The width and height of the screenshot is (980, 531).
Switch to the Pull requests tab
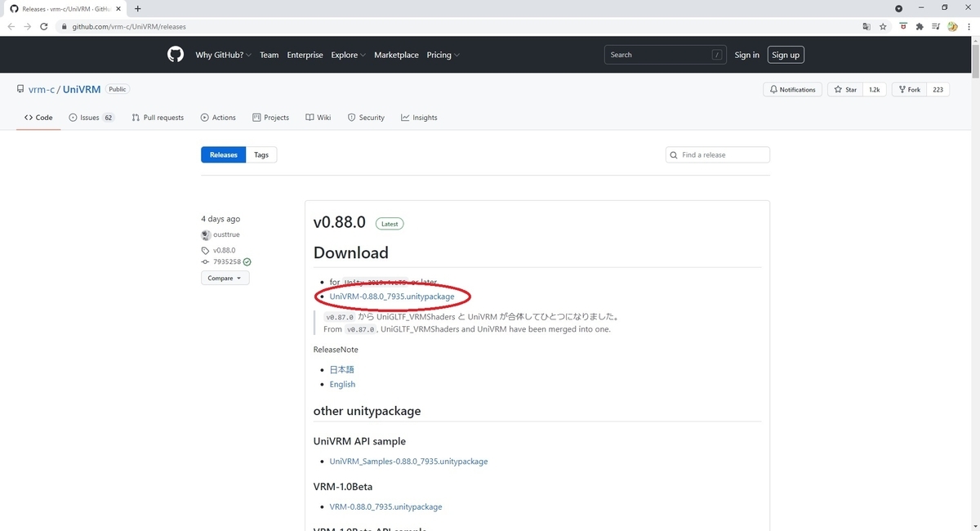pos(158,118)
